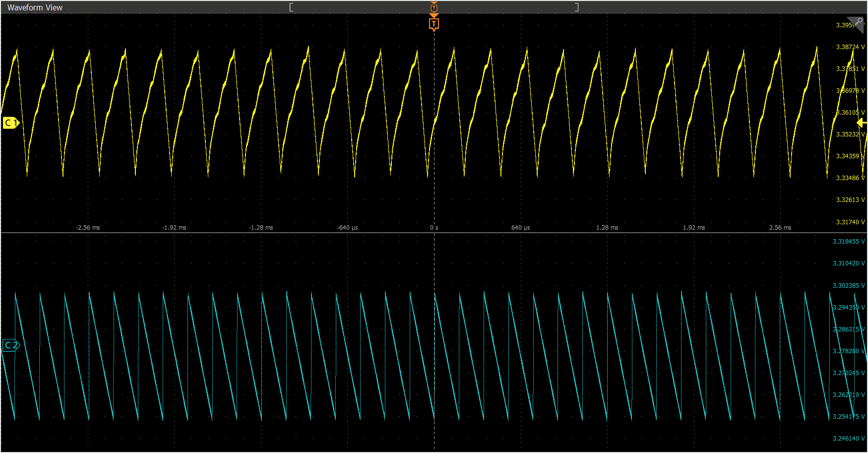Select the large orange trigger T marker
The height and width of the screenshot is (453, 868).
pos(434,24)
